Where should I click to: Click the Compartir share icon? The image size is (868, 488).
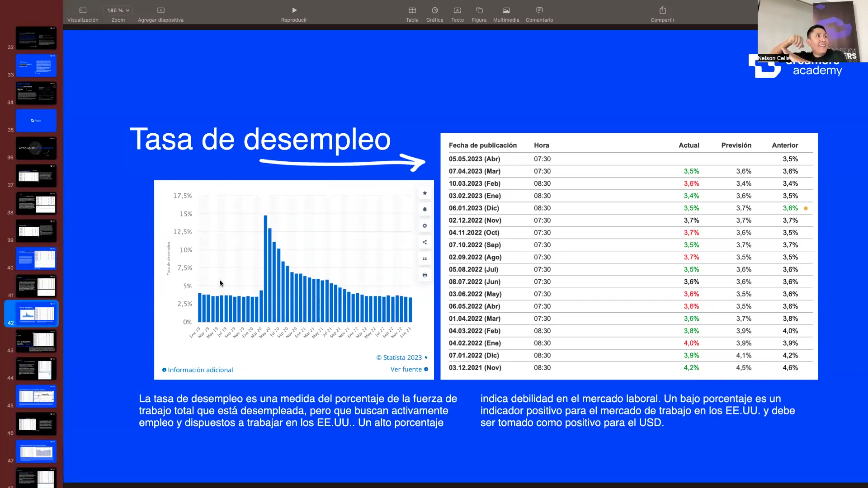662,10
